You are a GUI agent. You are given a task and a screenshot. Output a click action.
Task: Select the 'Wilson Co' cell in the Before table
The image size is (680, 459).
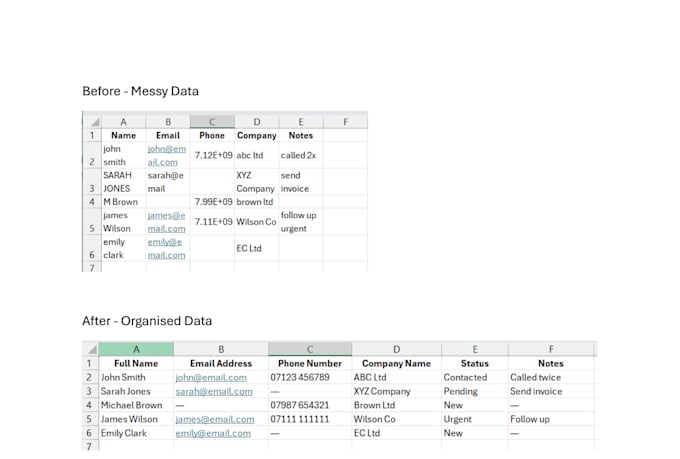pos(257,222)
